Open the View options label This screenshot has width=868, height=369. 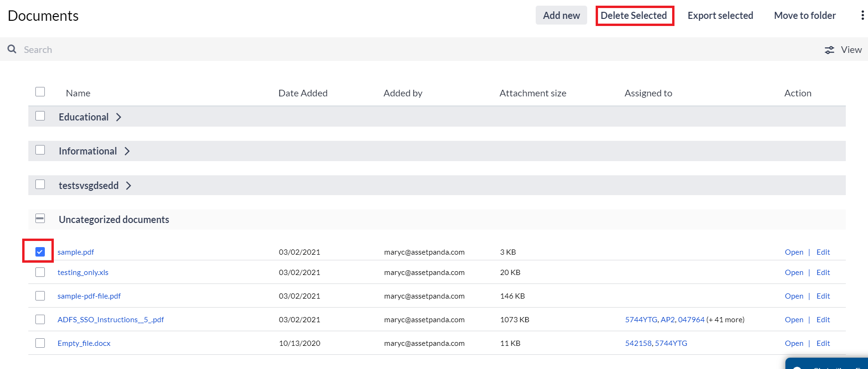coord(851,50)
